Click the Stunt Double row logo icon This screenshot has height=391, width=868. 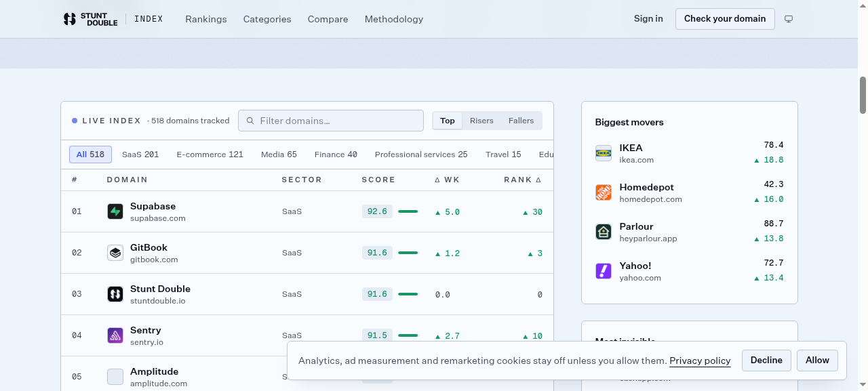pyautogui.click(x=115, y=294)
